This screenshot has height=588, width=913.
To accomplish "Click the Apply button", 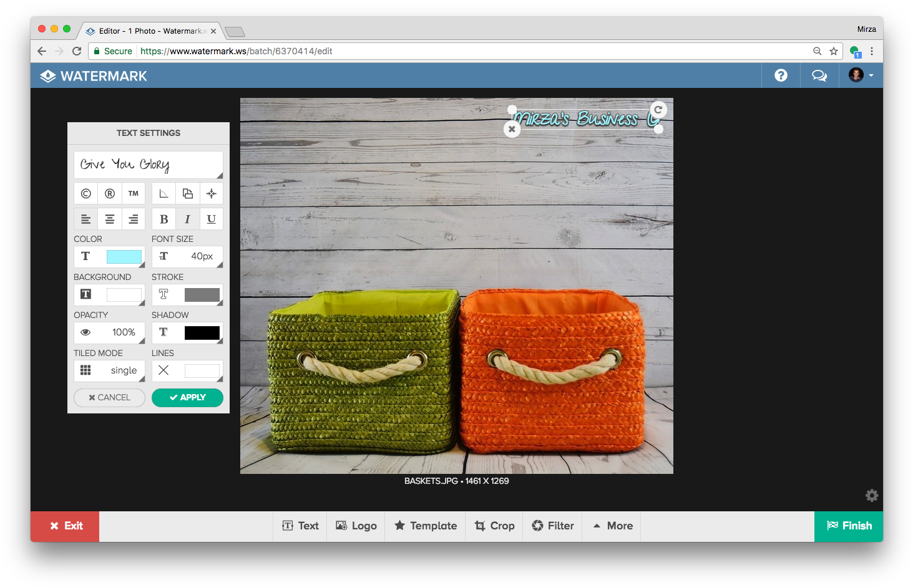I will pyautogui.click(x=187, y=398).
